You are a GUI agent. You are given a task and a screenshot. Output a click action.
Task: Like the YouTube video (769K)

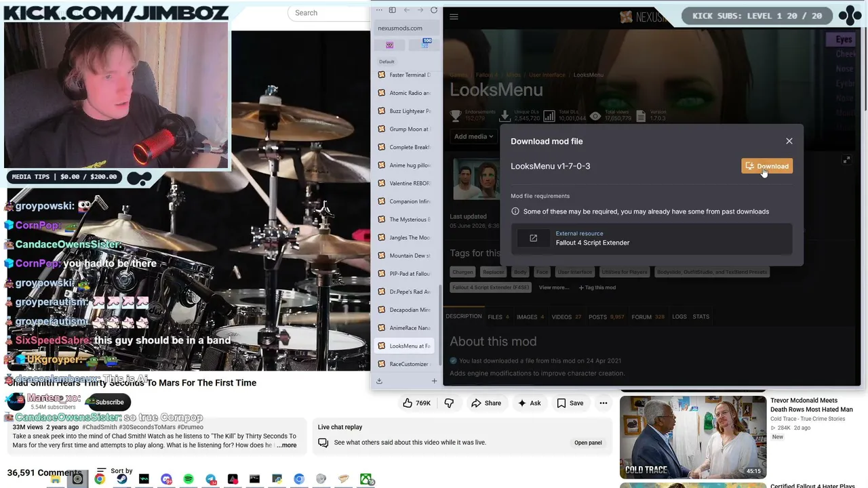coord(417,403)
